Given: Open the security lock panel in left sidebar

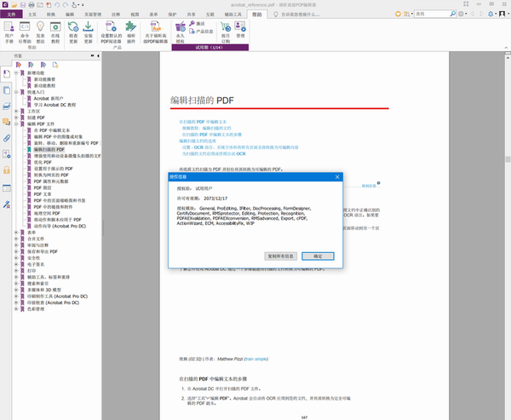Looking at the screenshot, I should [7, 170].
